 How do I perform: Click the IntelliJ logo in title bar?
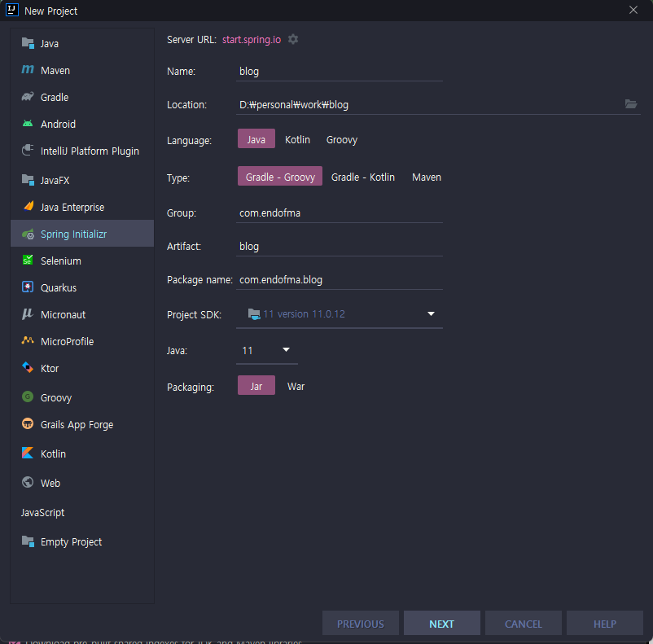[12, 10]
